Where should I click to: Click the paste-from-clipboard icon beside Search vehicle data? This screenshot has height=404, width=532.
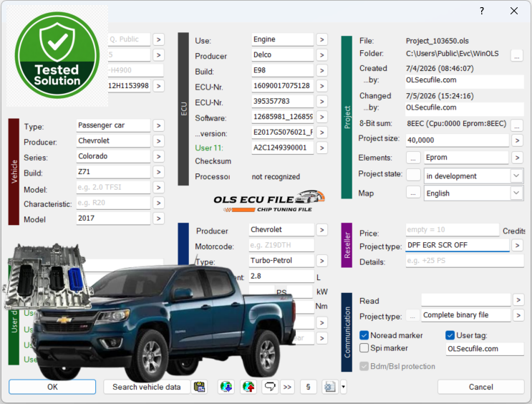point(200,387)
